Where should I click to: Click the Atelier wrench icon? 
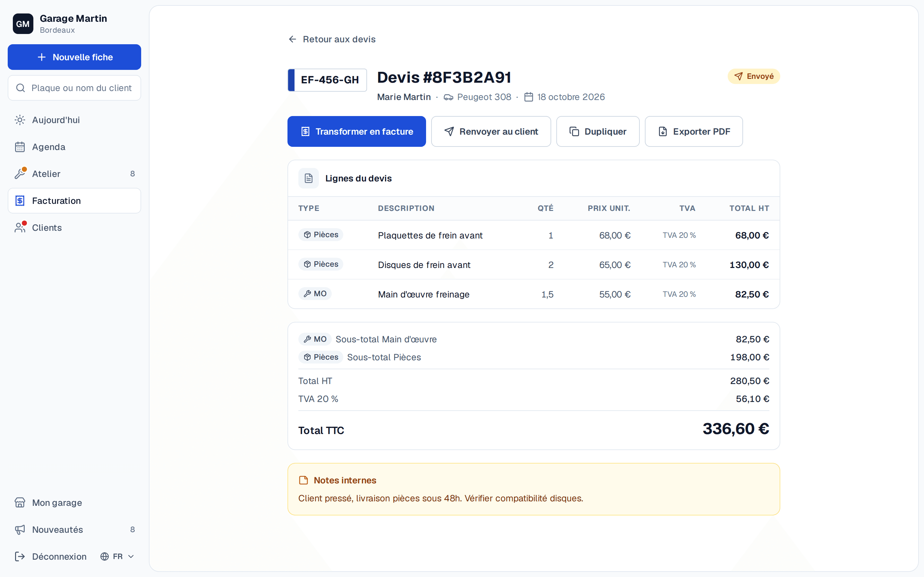(x=20, y=174)
